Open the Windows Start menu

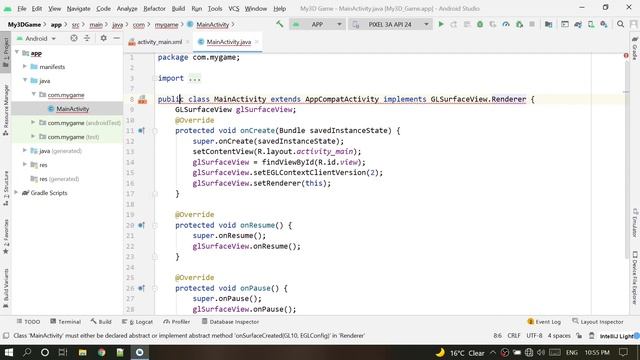[9, 352]
